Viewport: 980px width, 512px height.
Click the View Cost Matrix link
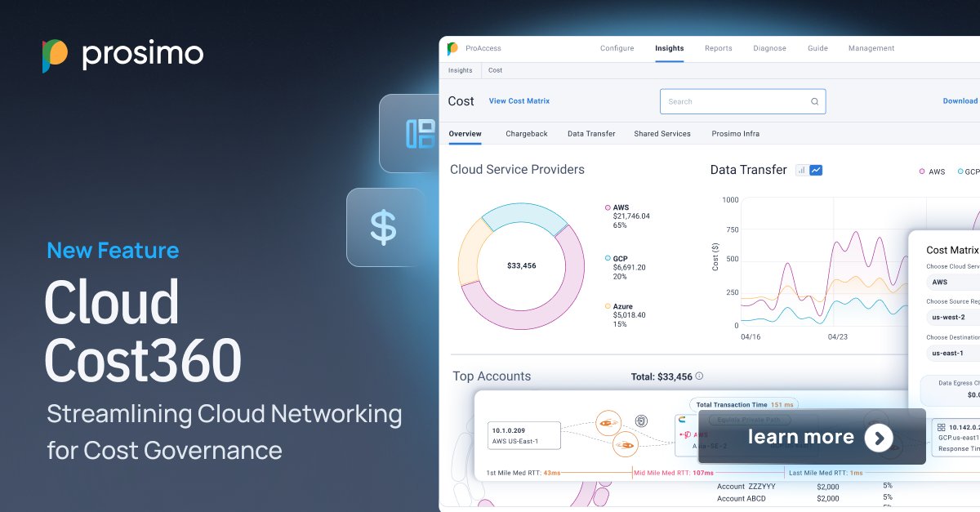click(519, 101)
